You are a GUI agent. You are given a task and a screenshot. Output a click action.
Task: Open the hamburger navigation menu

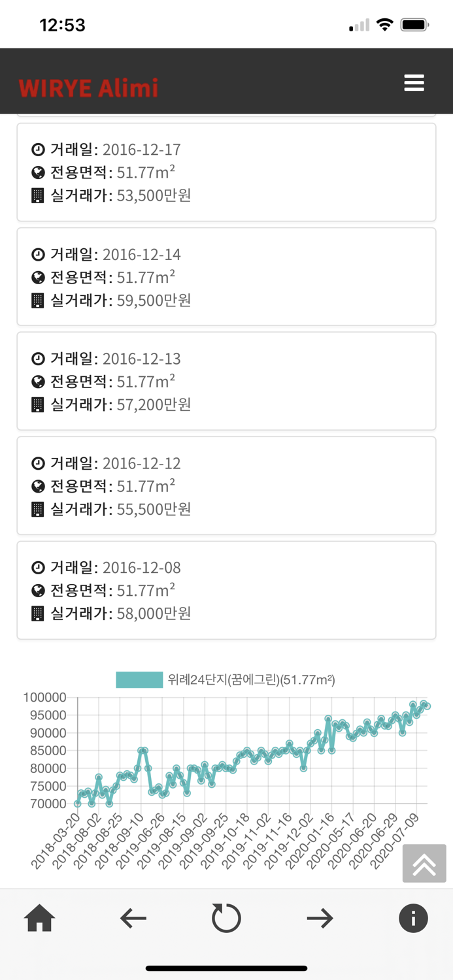[x=414, y=83]
